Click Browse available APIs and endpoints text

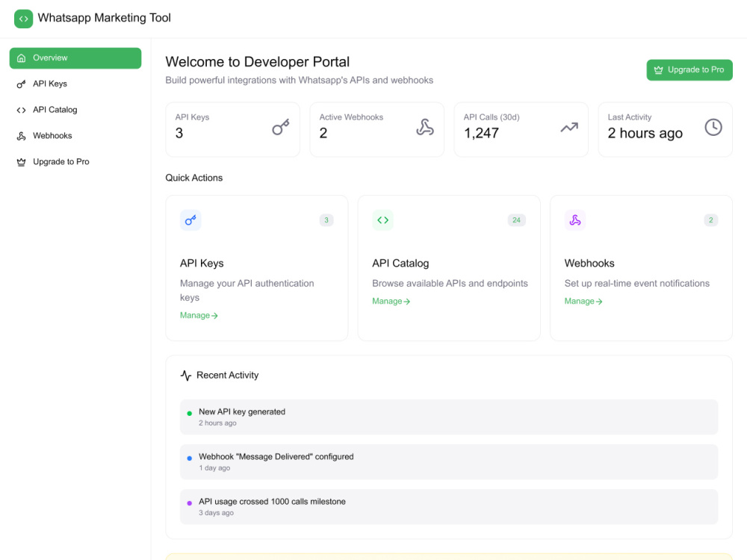point(450,283)
